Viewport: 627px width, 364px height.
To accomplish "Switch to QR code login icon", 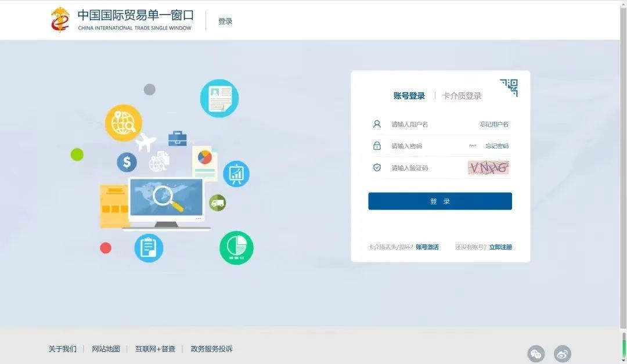I will (509, 88).
